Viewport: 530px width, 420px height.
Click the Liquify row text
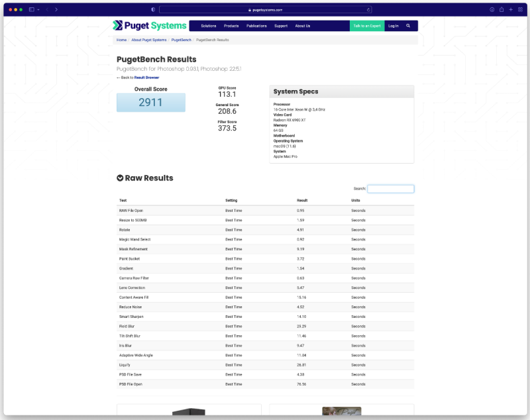[125, 365]
